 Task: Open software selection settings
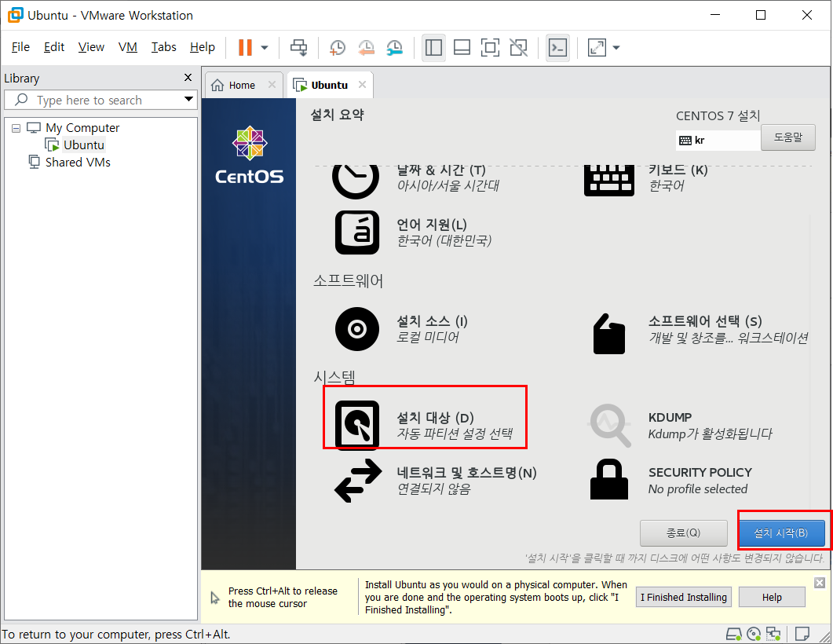pyautogui.click(x=700, y=332)
